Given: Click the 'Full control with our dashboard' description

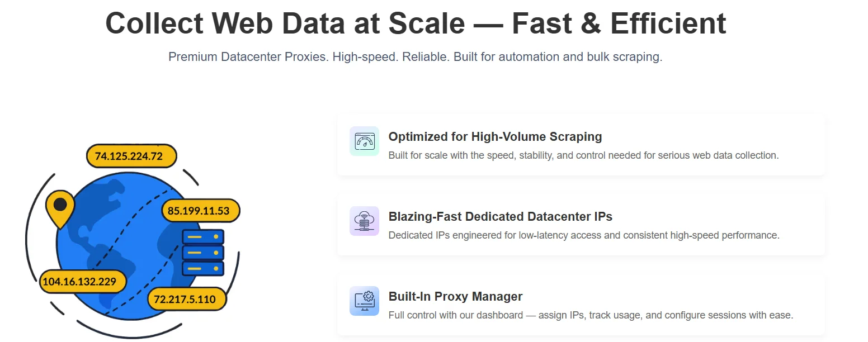Looking at the screenshot, I should 590,315.
